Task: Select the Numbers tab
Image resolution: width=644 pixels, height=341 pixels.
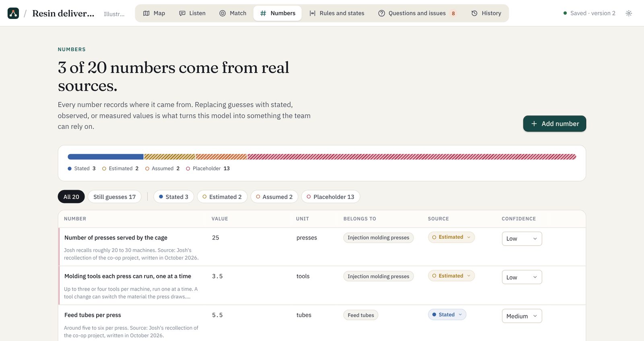Action: (x=278, y=13)
